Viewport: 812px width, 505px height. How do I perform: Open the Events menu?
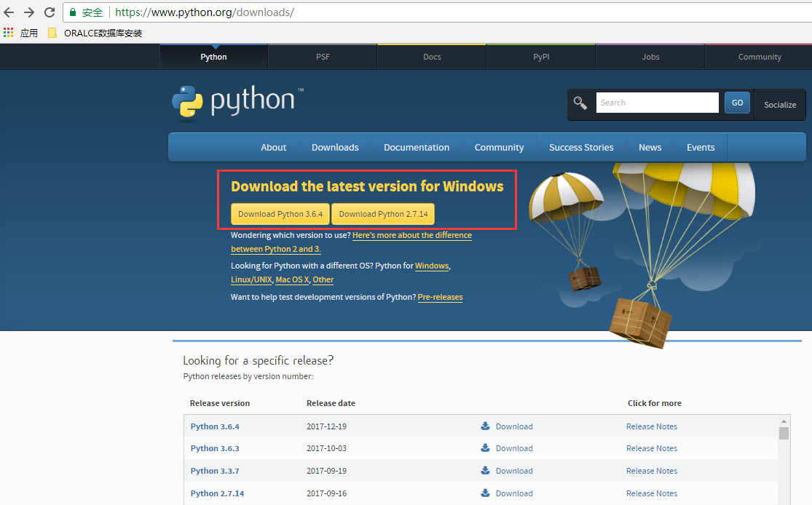(701, 148)
